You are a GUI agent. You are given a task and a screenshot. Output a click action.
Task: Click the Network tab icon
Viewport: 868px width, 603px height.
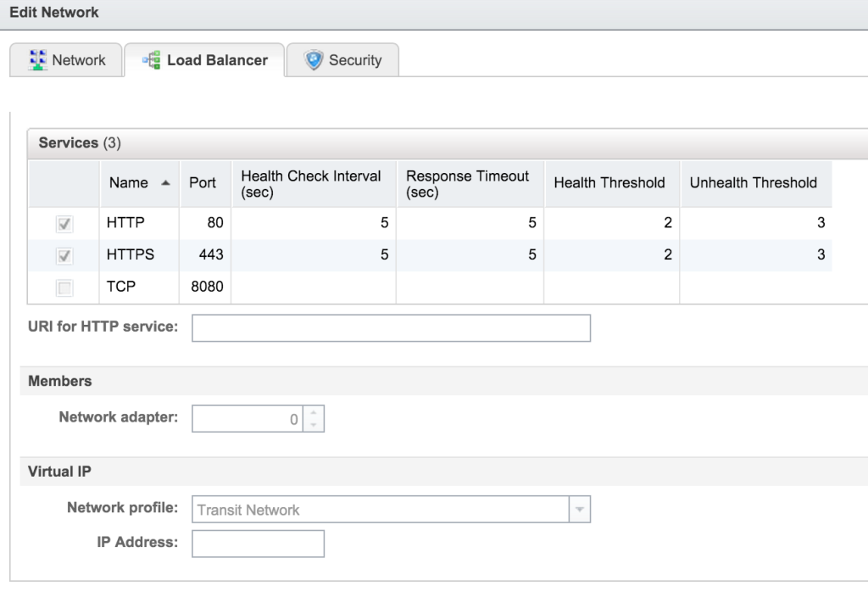(x=37, y=60)
